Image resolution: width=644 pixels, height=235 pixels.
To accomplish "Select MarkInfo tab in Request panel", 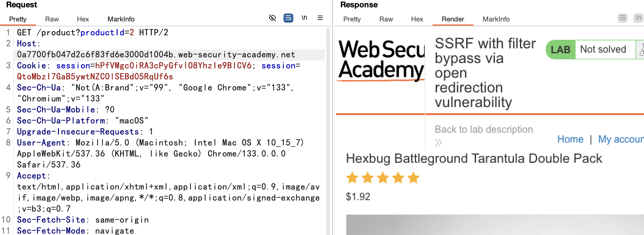I will click(x=121, y=19).
